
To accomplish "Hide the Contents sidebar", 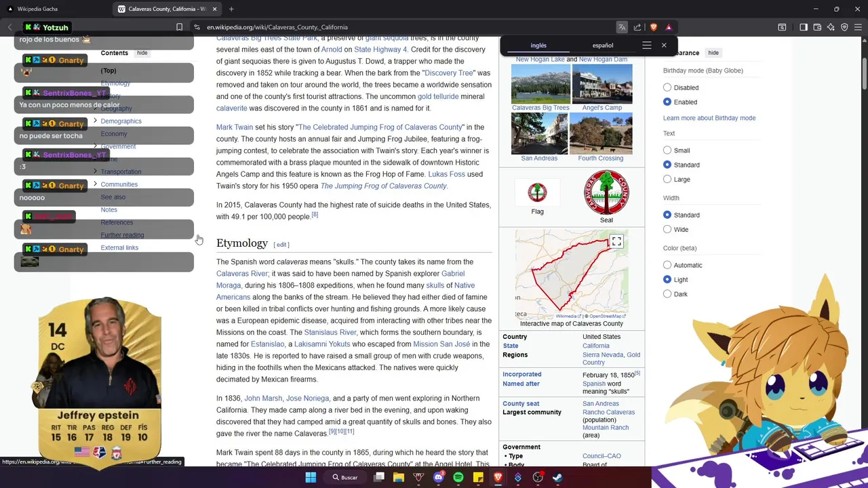I will pos(142,53).
